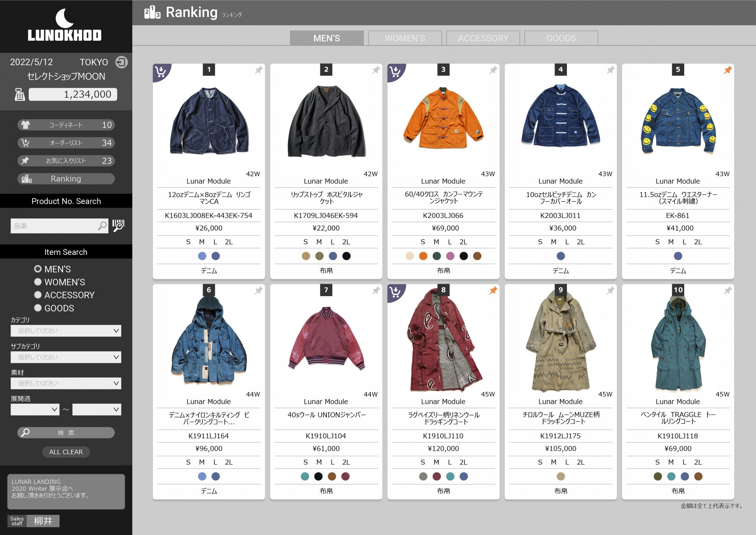Open the お気に入りリスト
This screenshot has height=535, width=756.
coord(66,161)
